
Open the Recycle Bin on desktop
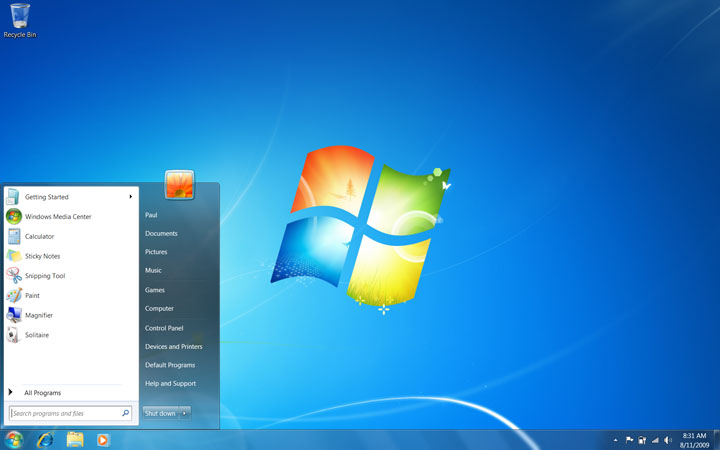click(x=19, y=16)
